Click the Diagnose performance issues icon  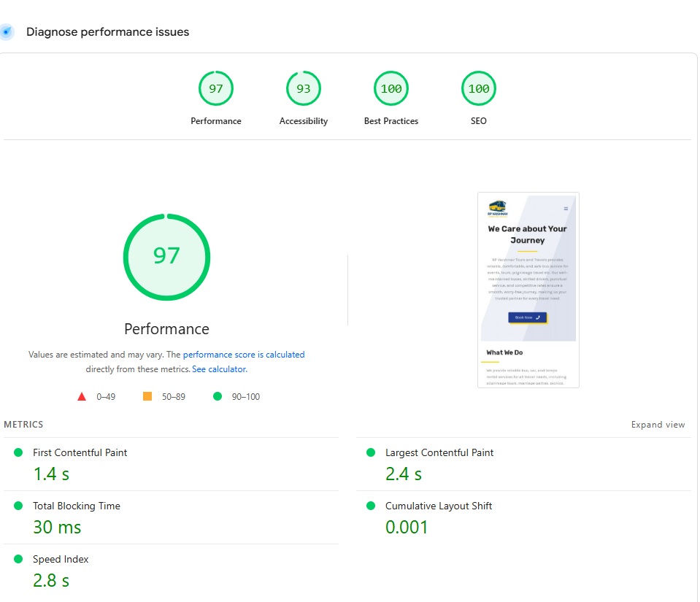7,32
